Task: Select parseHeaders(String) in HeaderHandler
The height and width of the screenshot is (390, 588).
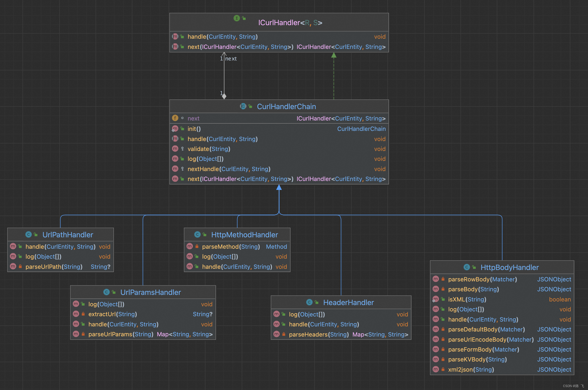Action: point(319,335)
